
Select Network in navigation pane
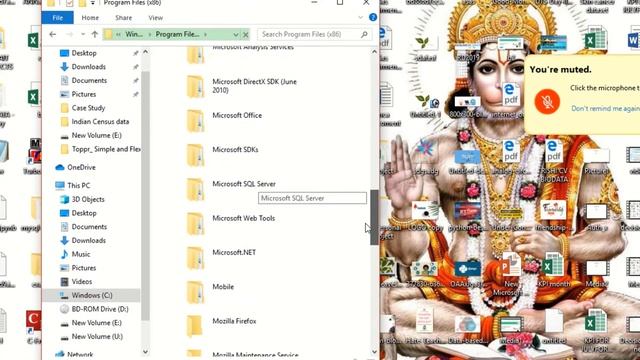click(x=80, y=354)
